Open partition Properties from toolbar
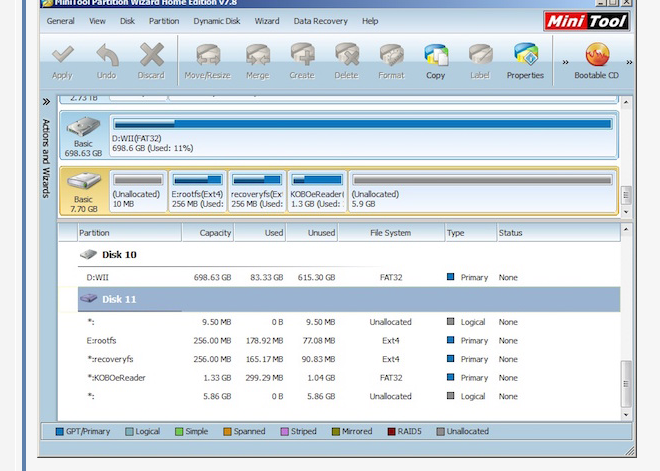The height and width of the screenshot is (471, 660). (525, 55)
